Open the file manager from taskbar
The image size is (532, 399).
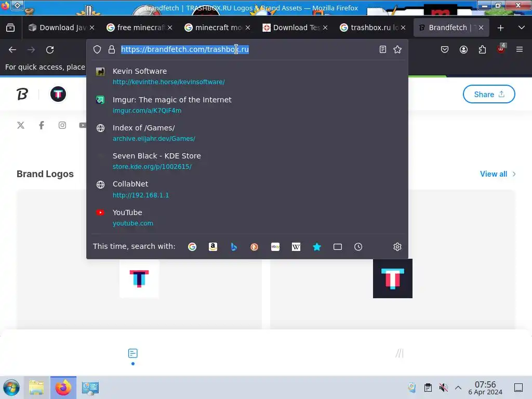coord(36,388)
